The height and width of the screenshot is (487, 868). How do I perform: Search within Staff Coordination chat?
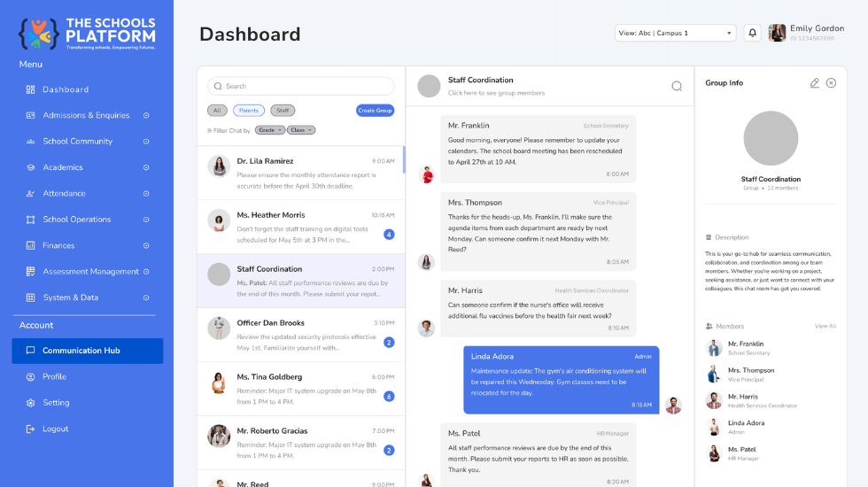[677, 87]
